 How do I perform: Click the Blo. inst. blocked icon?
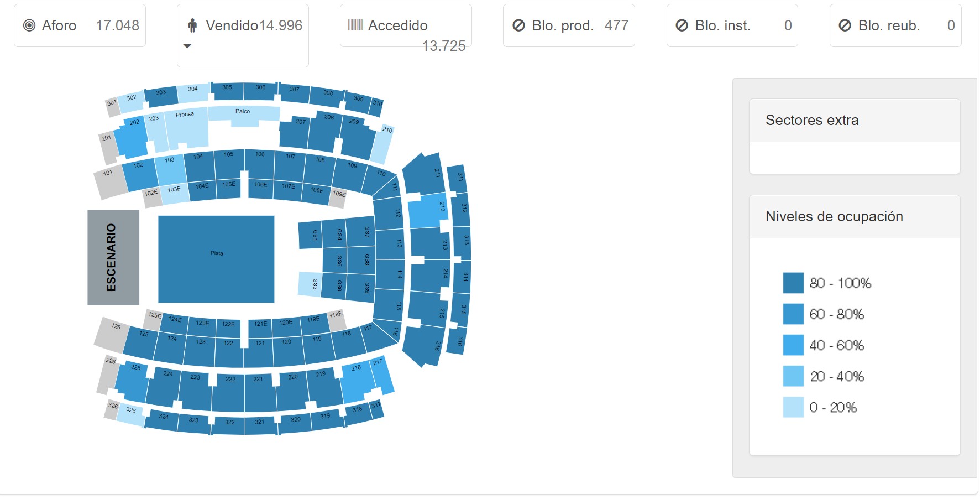[682, 25]
